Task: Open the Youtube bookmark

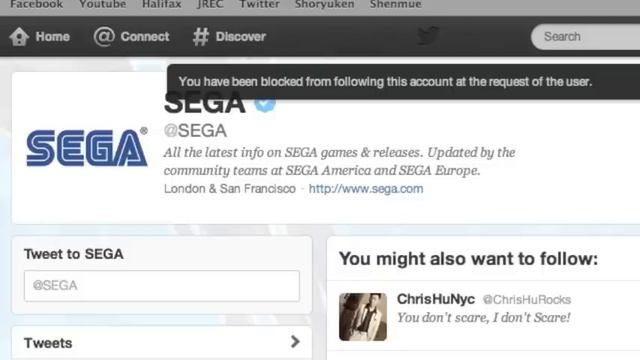Action: [x=103, y=4]
